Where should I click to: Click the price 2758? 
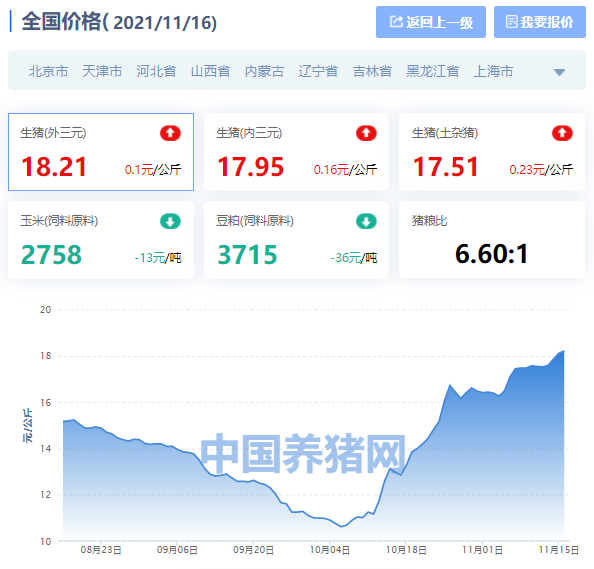(51, 255)
